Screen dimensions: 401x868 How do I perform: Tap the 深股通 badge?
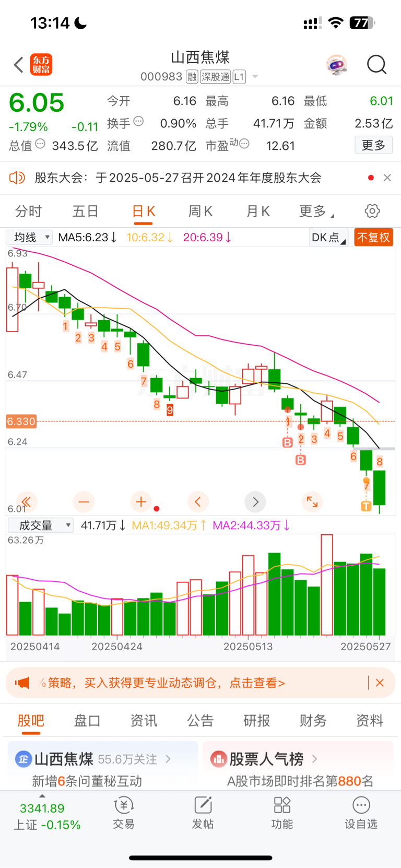[216, 77]
